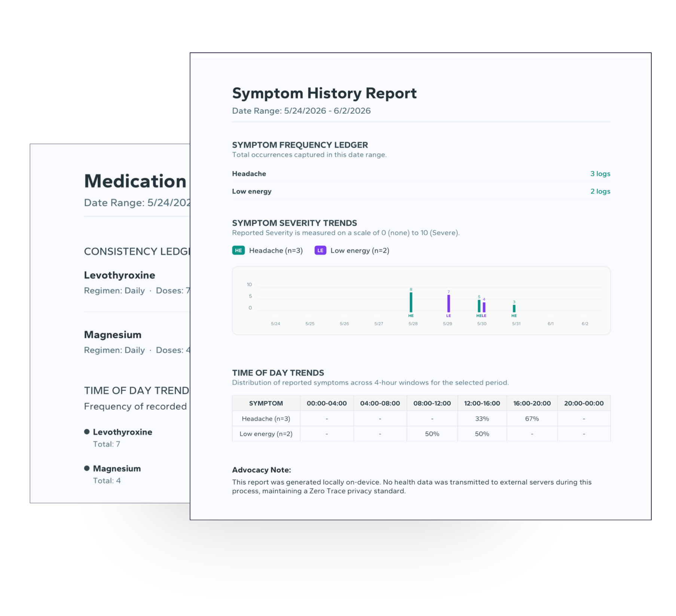Click the 67% cell in Headache row
Screen dimensions: 676x616
click(532, 418)
